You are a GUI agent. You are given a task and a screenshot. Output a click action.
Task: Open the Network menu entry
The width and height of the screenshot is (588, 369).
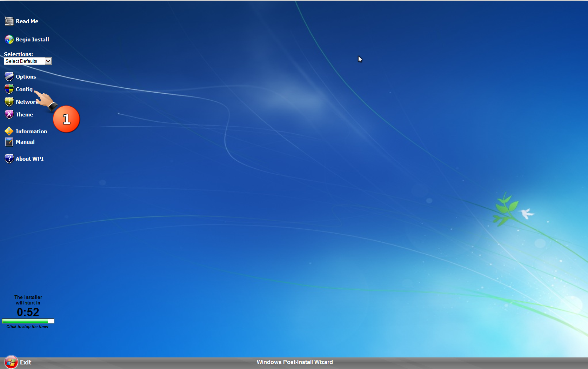coord(27,102)
